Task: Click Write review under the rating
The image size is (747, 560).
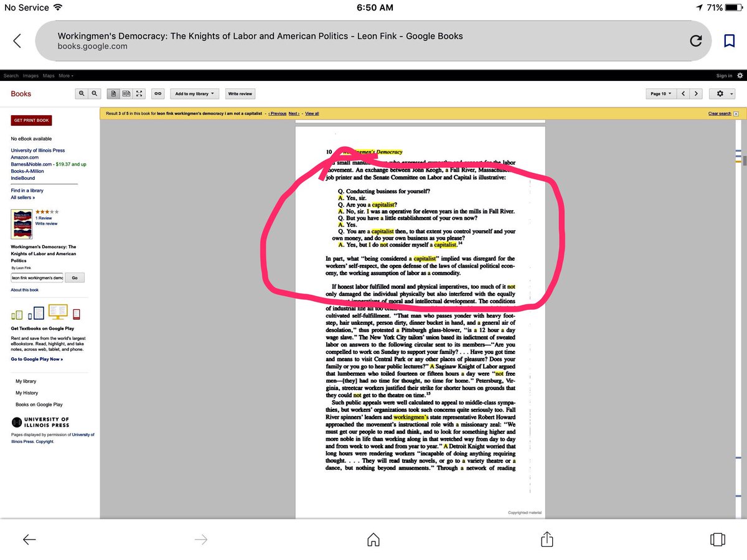Action: coord(47,223)
